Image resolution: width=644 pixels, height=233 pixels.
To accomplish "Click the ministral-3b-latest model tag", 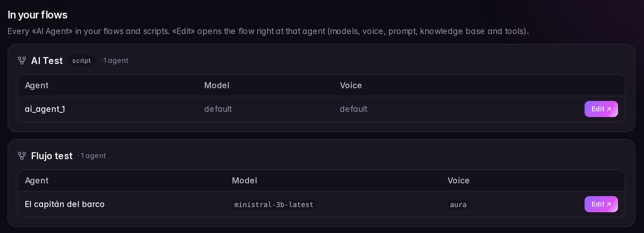I will [x=274, y=205].
